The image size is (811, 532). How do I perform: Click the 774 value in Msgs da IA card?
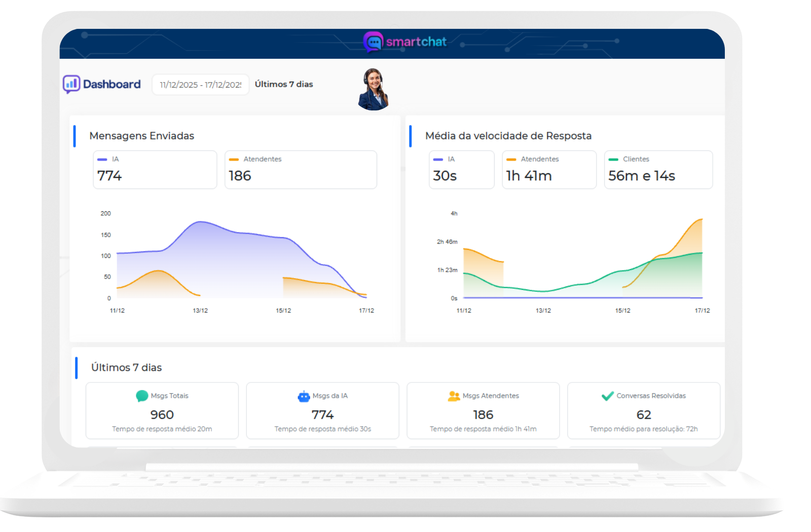pyautogui.click(x=323, y=415)
